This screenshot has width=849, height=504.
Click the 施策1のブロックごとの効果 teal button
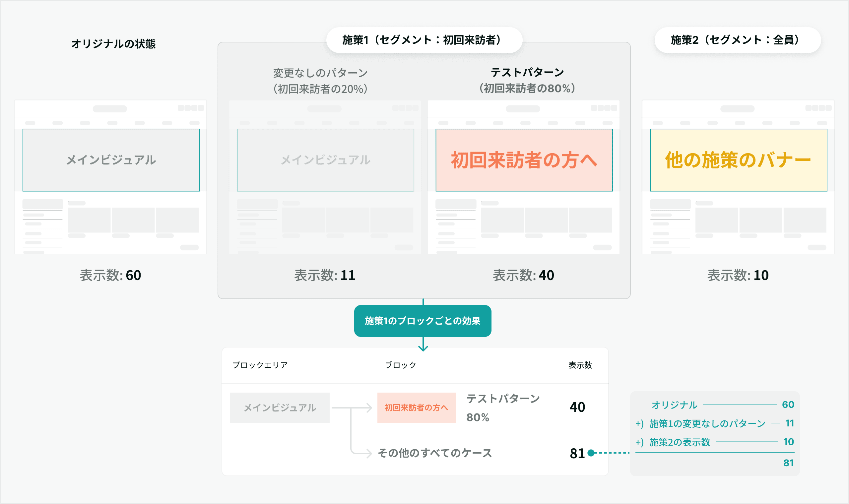click(423, 321)
